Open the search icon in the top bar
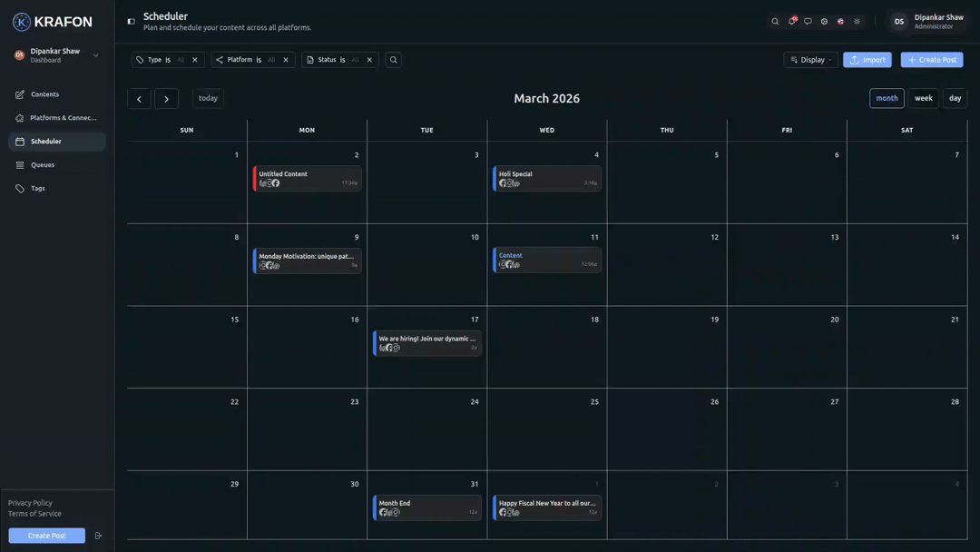Screen dimensions: 980x552 click(775, 21)
